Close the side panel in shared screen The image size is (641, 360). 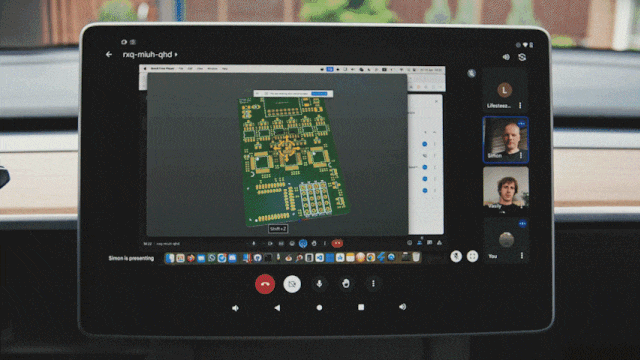[x=436, y=101]
